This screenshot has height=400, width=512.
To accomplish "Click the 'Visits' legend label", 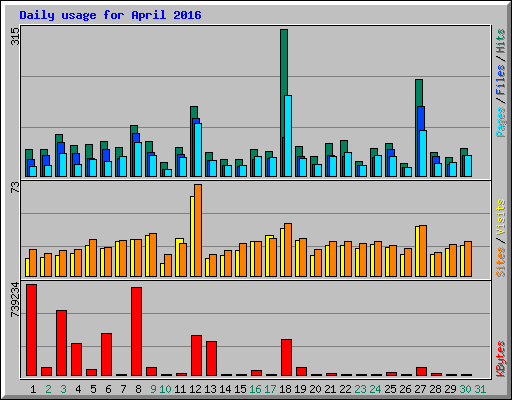I will (500, 218).
